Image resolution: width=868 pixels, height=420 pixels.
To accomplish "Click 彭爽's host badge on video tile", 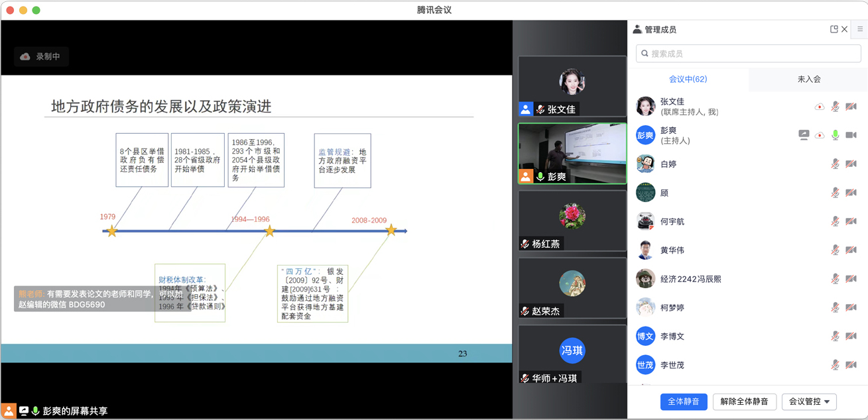I will coord(526,177).
